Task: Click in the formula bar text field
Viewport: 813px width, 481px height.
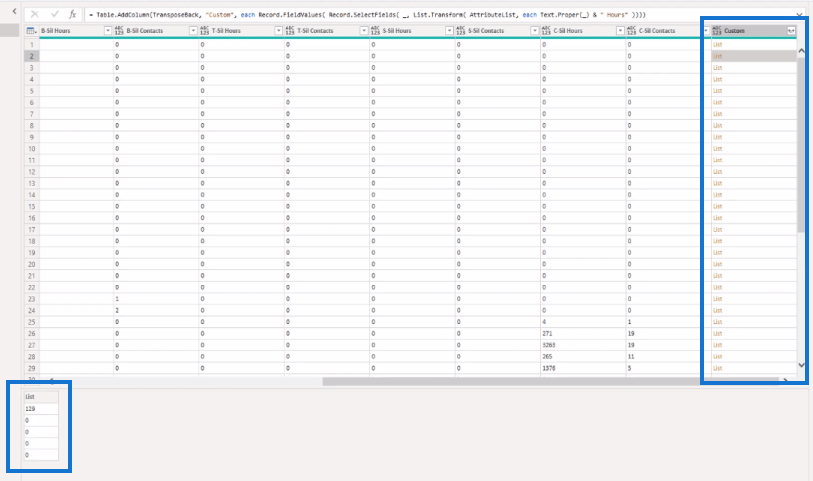Action: [441, 15]
